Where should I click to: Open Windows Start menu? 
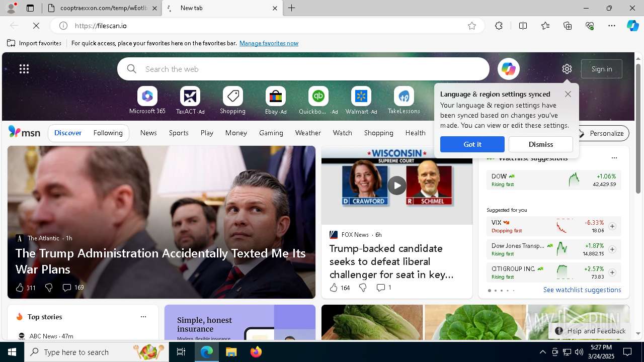(x=12, y=352)
